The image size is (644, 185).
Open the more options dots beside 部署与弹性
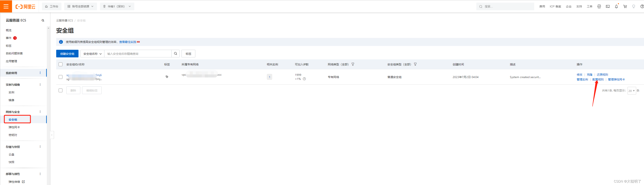(40, 174)
